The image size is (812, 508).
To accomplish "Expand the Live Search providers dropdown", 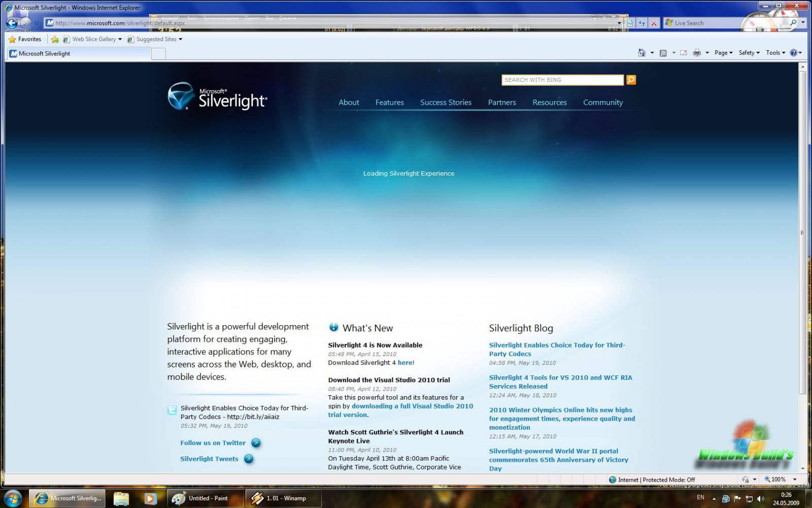I will click(x=803, y=23).
